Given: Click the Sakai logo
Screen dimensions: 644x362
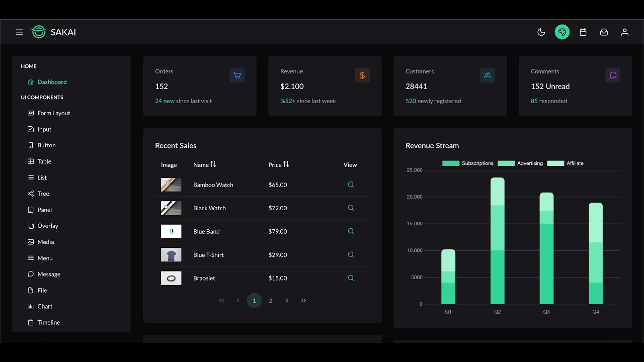Looking at the screenshot, I should click(x=53, y=32).
